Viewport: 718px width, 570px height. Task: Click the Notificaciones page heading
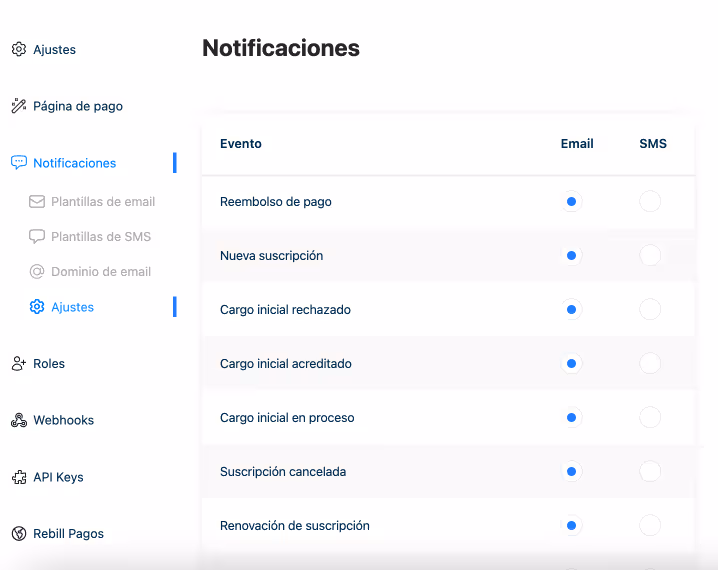click(281, 48)
